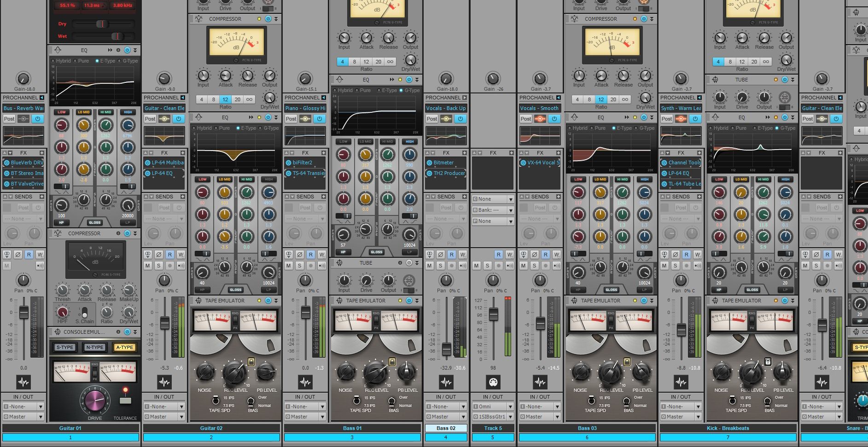Invert phase on the Bass 01 strip
The image size is (868, 447).
coord(300,255)
